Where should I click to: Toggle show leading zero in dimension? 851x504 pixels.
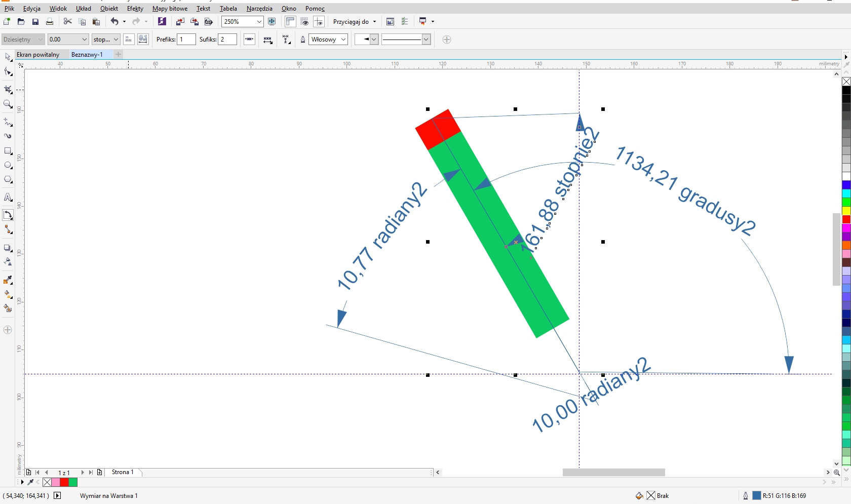point(143,40)
